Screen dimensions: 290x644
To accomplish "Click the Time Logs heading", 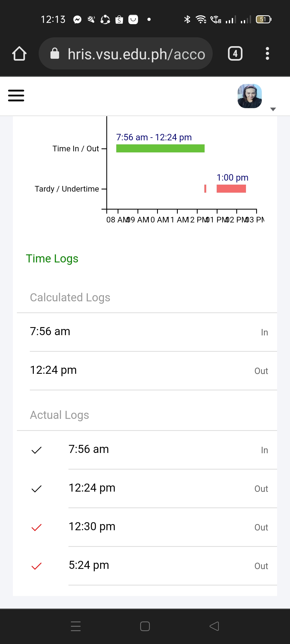I will point(52,259).
